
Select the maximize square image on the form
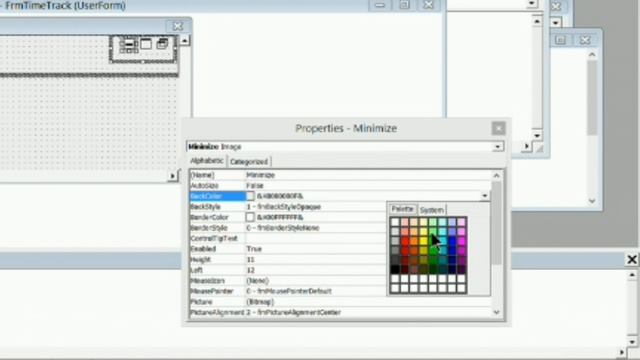pyautogui.click(x=146, y=44)
